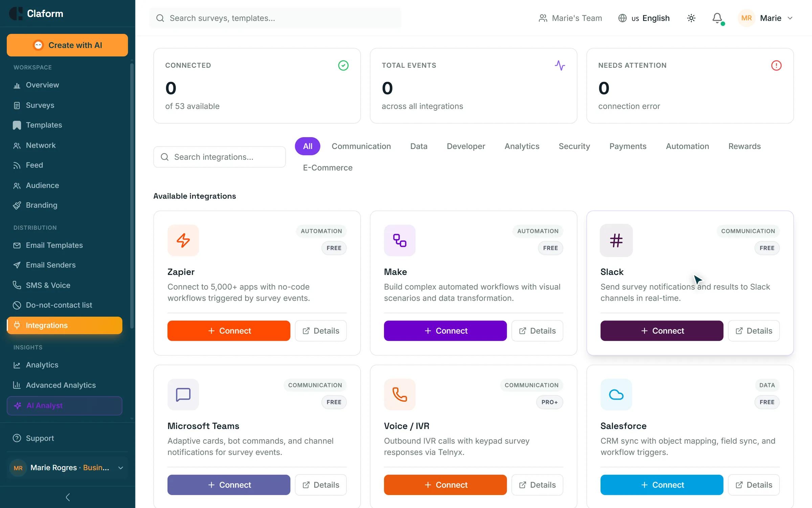
Task: Connect the Microsoft Teams integration
Action: [229, 485]
